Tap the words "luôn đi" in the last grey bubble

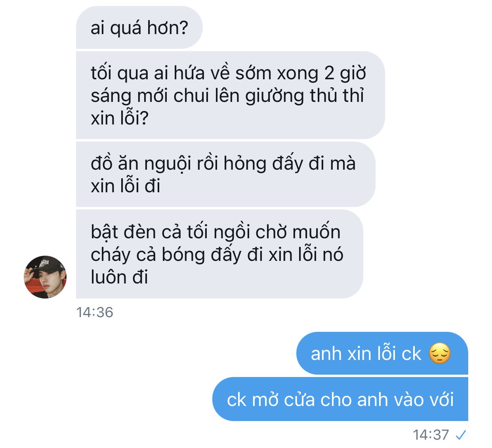pyautogui.click(x=119, y=277)
